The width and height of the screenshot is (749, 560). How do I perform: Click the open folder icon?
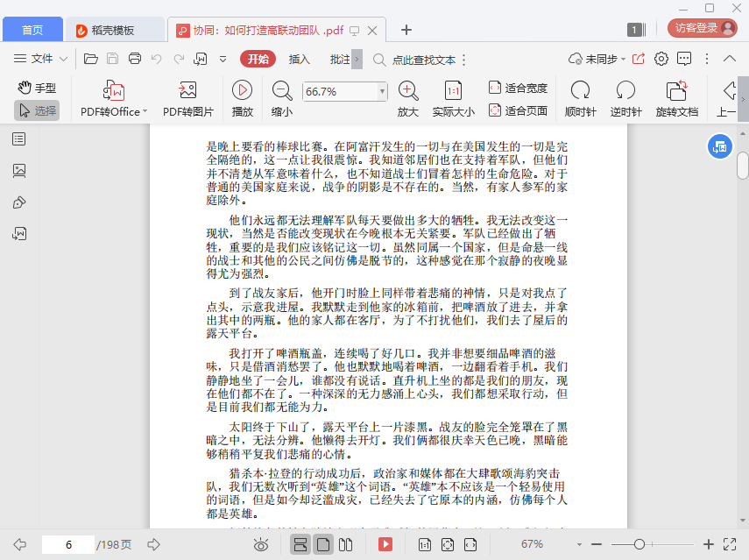pyautogui.click(x=91, y=59)
